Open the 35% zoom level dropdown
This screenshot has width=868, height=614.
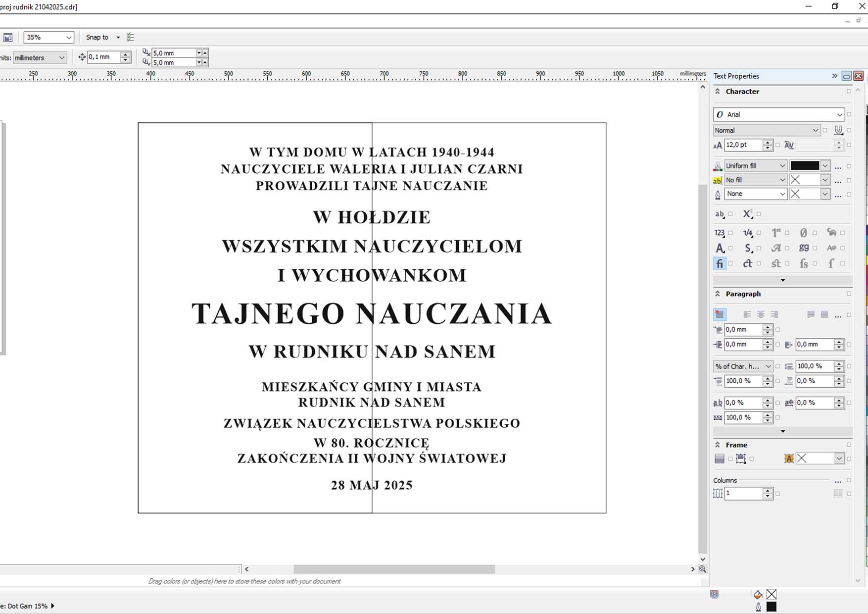point(68,38)
